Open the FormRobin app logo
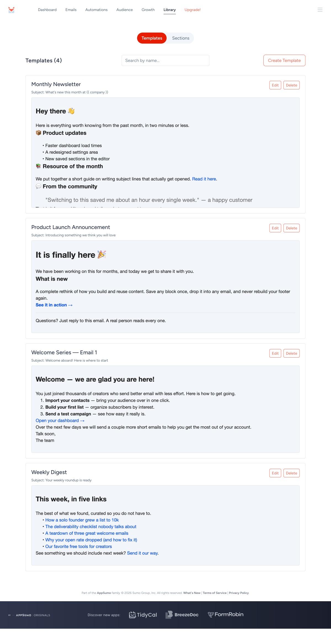331x644 pixels. pos(226,614)
